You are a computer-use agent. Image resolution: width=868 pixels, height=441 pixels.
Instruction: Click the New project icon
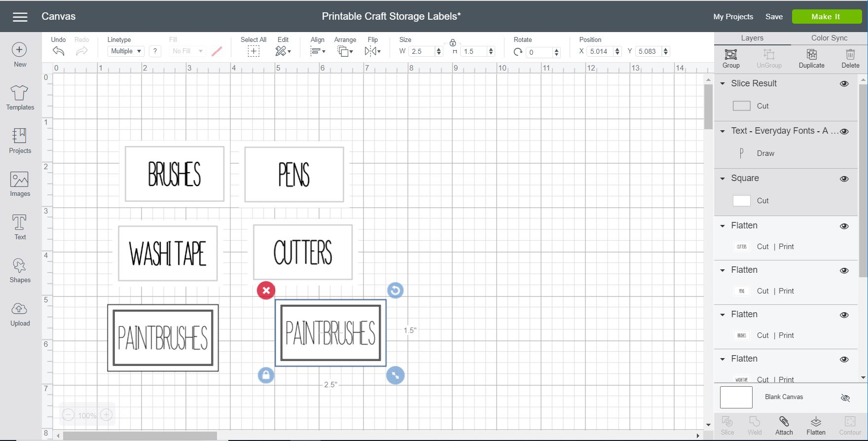[x=19, y=49]
